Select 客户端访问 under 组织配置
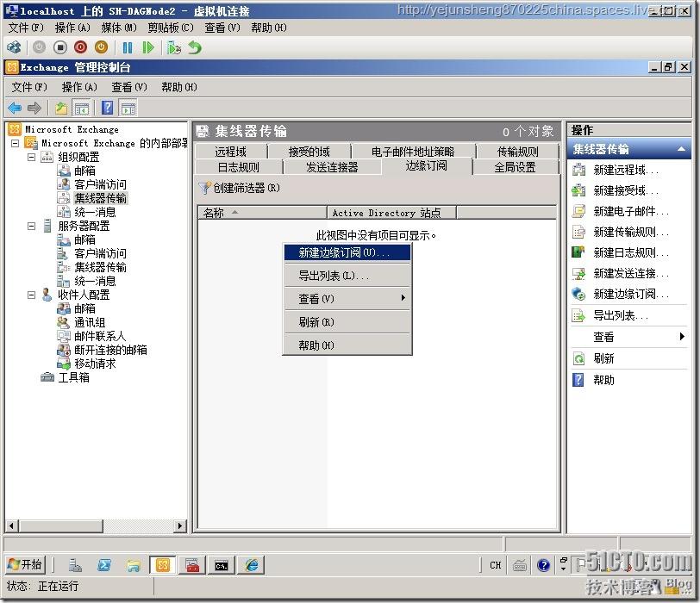Image resolution: width=700 pixels, height=603 pixels. click(x=100, y=184)
